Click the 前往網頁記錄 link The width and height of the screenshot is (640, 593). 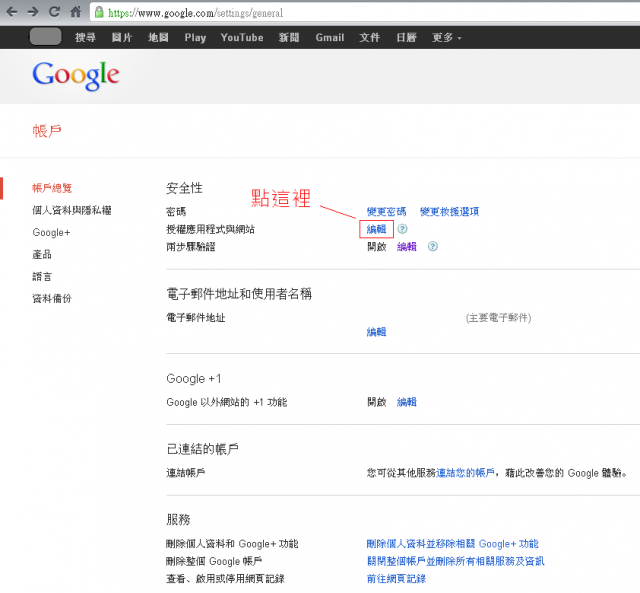click(x=396, y=579)
